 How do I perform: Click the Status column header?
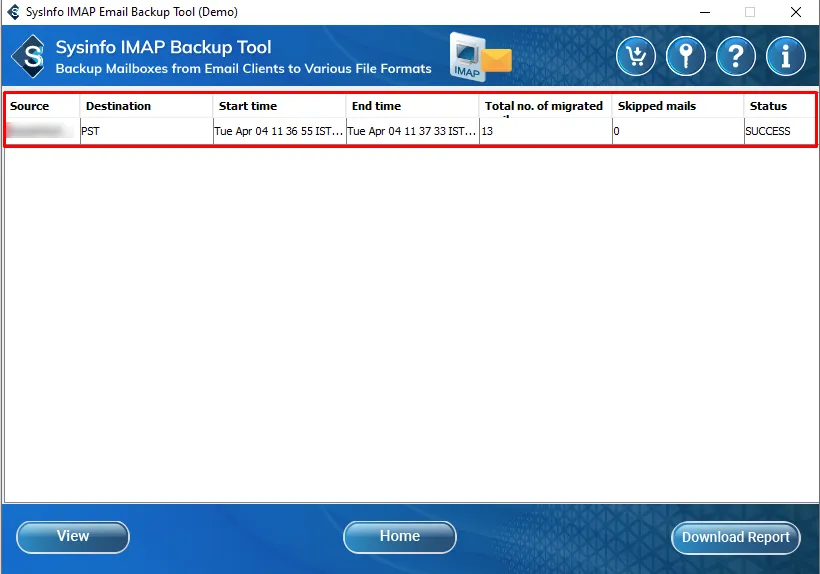pos(779,106)
